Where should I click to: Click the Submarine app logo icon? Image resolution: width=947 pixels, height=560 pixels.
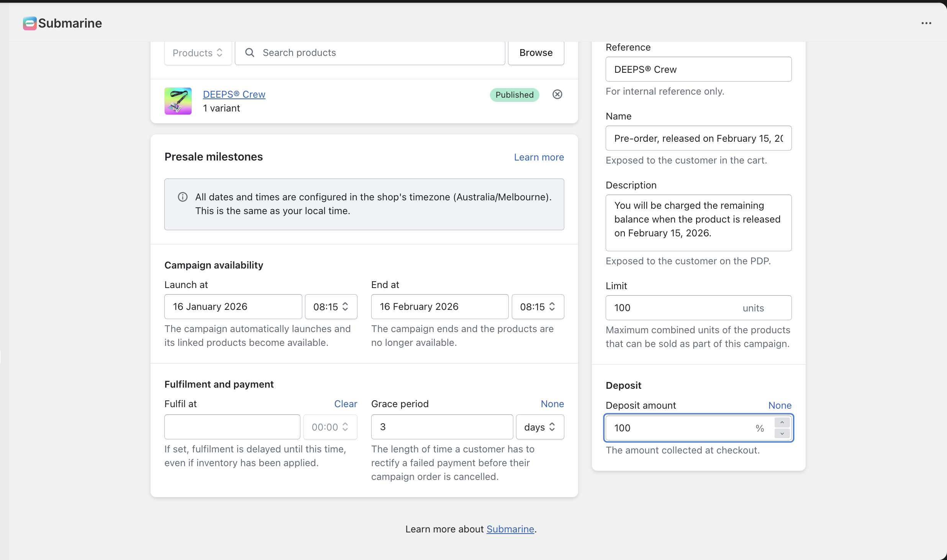point(29,23)
